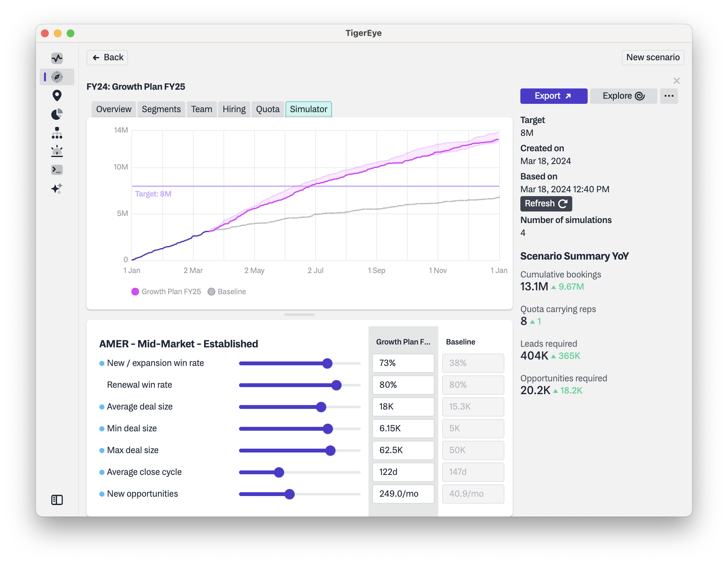The height and width of the screenshot is (564, 728).
Task: Click the Explore button
Action: pos(623,96)
